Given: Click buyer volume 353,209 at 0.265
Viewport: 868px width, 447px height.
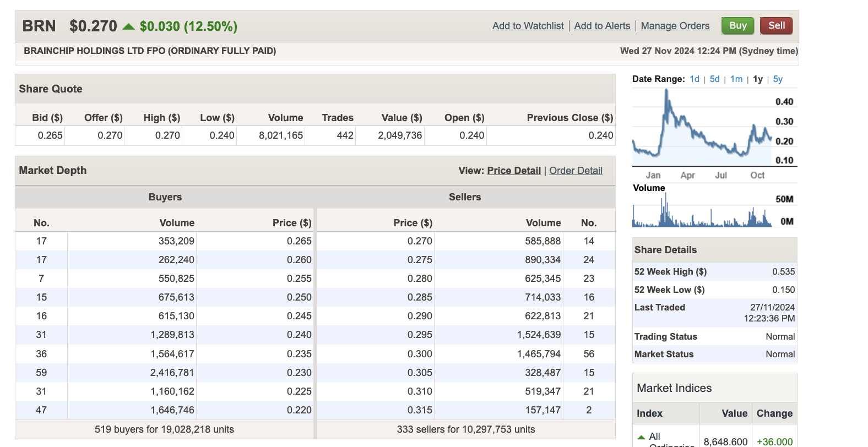Looking at the screenshot, I should click(x=176, y=241).
